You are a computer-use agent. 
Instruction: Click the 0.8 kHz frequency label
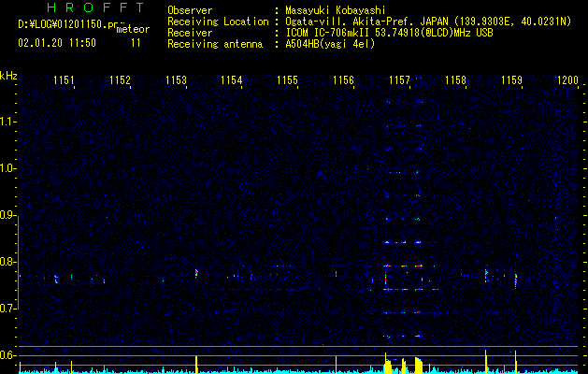coord(7,262)
